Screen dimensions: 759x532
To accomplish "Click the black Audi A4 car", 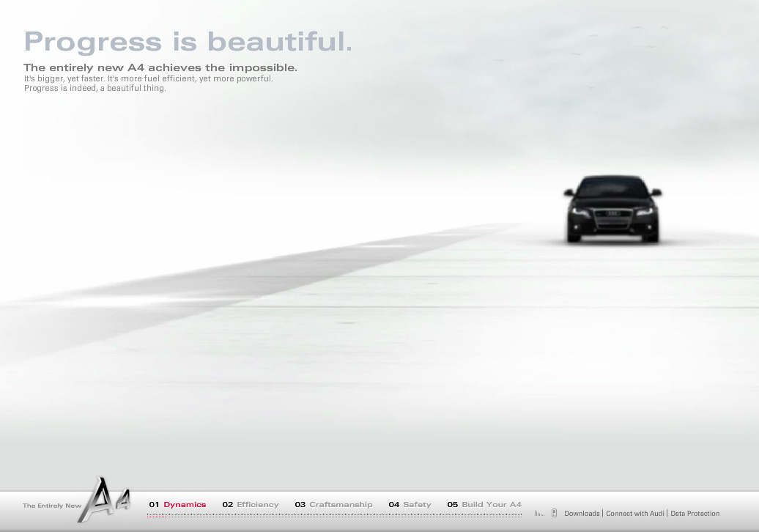I will pyautogui.click(x=612, y=209).
